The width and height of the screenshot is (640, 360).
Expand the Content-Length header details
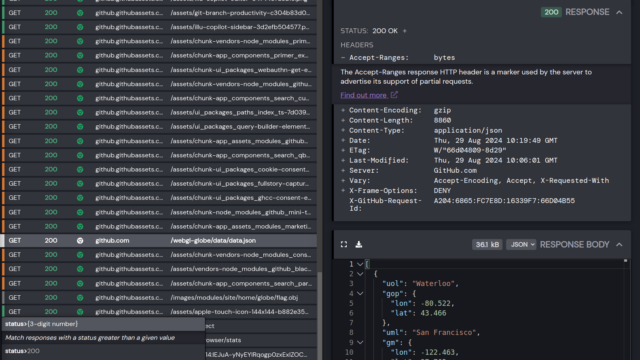tap(343, 120)
